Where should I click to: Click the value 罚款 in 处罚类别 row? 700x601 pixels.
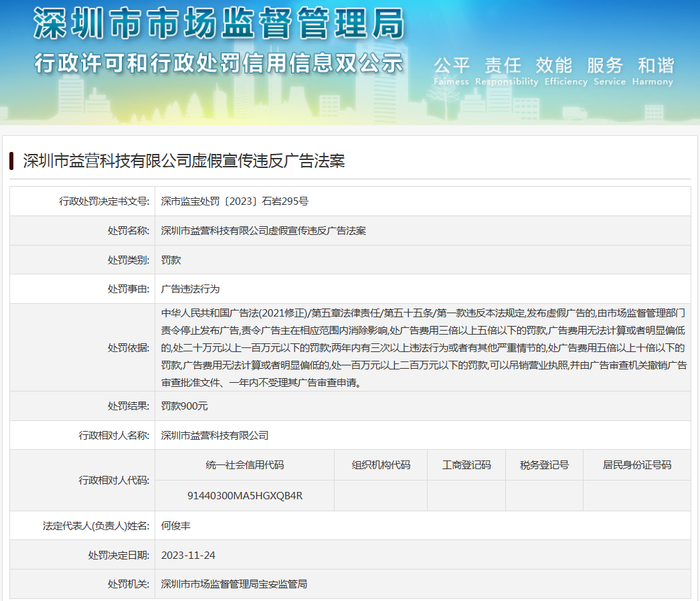[x=171, y=260]
